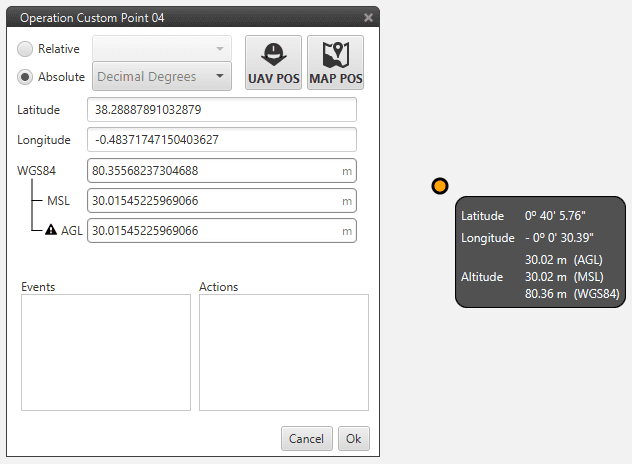The image size is (632, 464).
Task: Select the Relative radio button
Action: point(25,49)
